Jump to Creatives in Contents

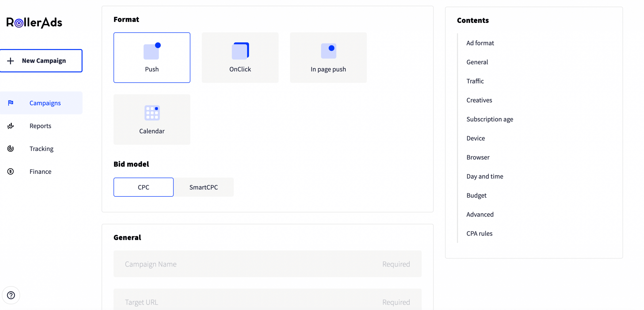pos(479,100)
